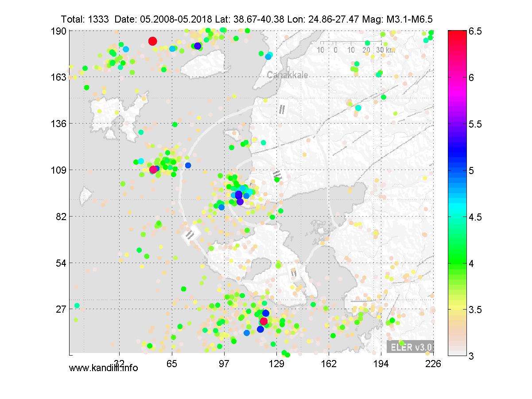This screenshot has width=532, height=399.
Task: Click the y-axis tick label 163
Action: coord(59,77)
